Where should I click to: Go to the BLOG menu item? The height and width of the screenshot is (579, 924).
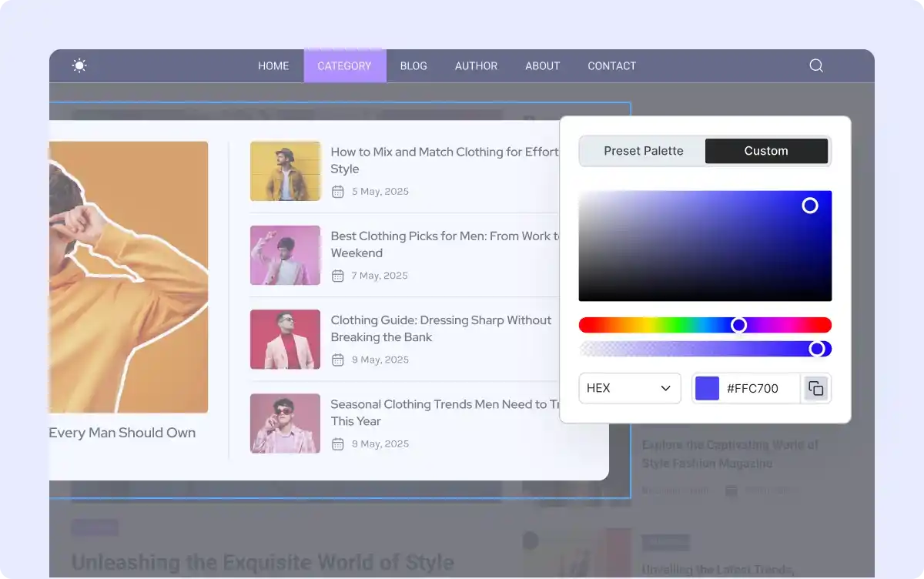(x=413, y=65)
